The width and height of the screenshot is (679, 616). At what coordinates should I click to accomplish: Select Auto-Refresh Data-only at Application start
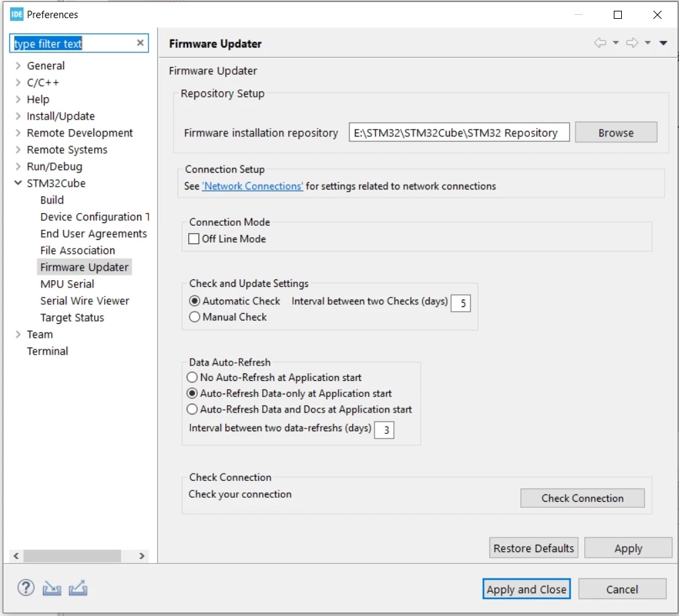pyautogui.click(x=192, y=393)
